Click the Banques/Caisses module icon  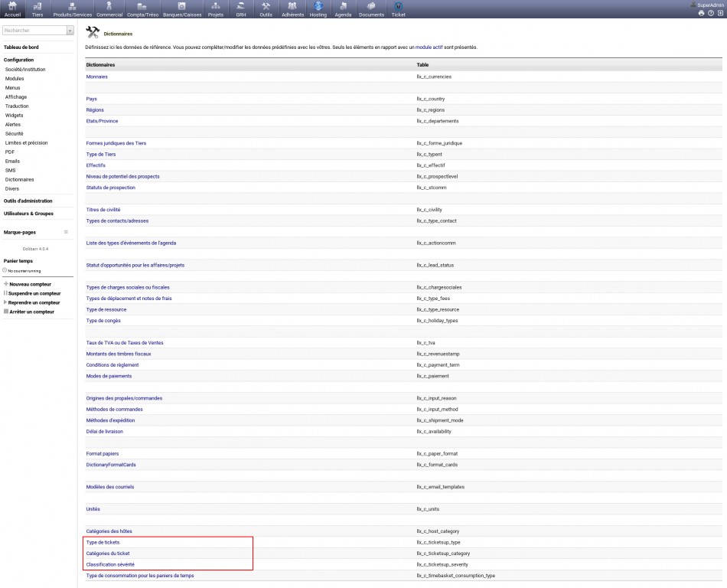(x=182, y=7)
